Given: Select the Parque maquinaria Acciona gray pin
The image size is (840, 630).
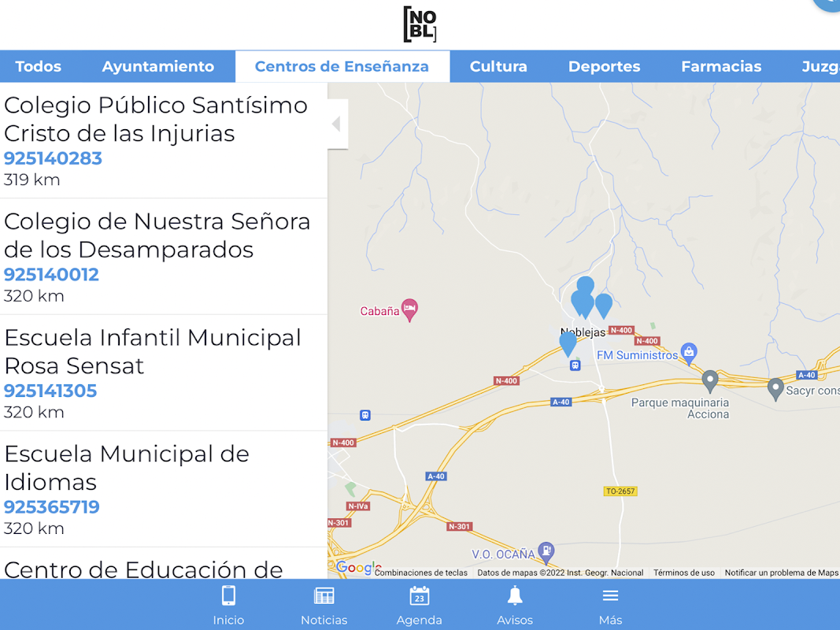Looking at the screenshot, I should tap(710, 381).
